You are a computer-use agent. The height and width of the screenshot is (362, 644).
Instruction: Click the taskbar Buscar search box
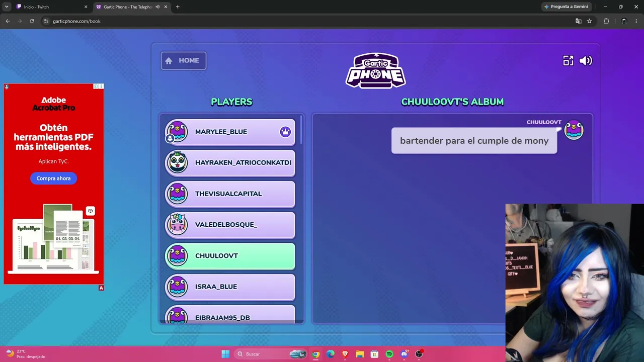coord(270,354)
